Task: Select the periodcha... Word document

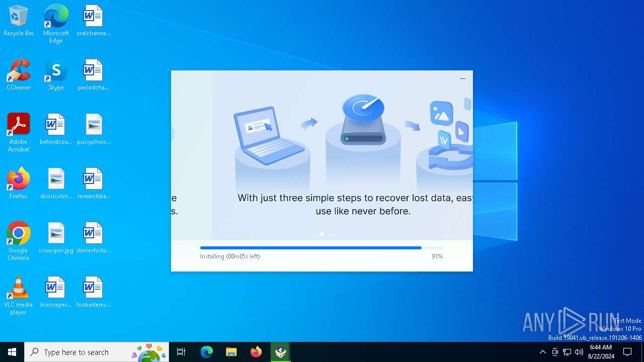Action: click(93, 75)
